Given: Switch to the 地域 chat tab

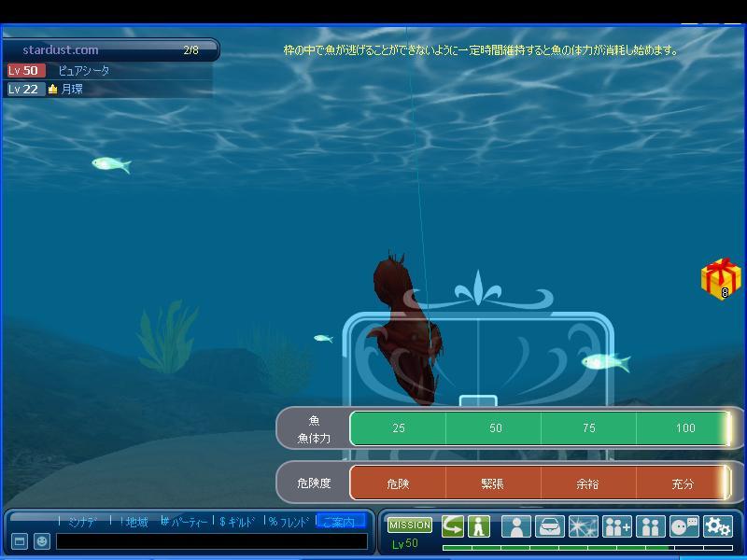Looking at the screenshot, I should (134, 522).
